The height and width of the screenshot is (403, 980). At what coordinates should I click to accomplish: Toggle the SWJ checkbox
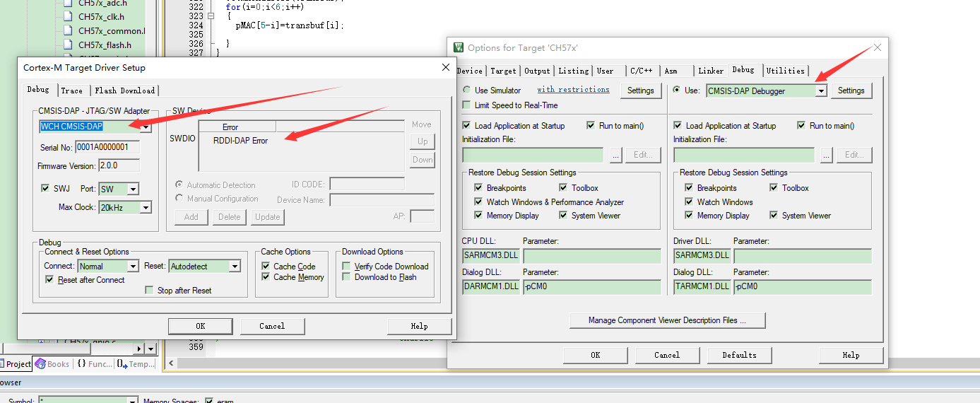pos(47,189)
